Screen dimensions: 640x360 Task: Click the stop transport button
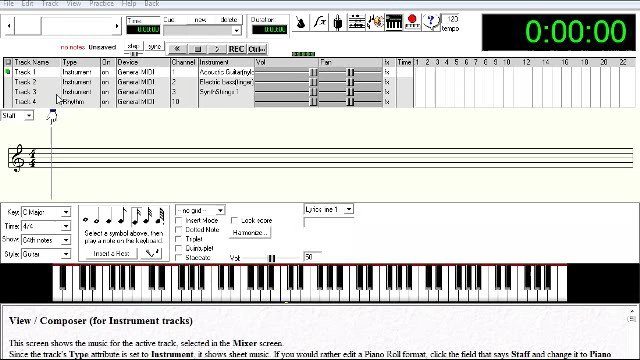coord(198,49)
